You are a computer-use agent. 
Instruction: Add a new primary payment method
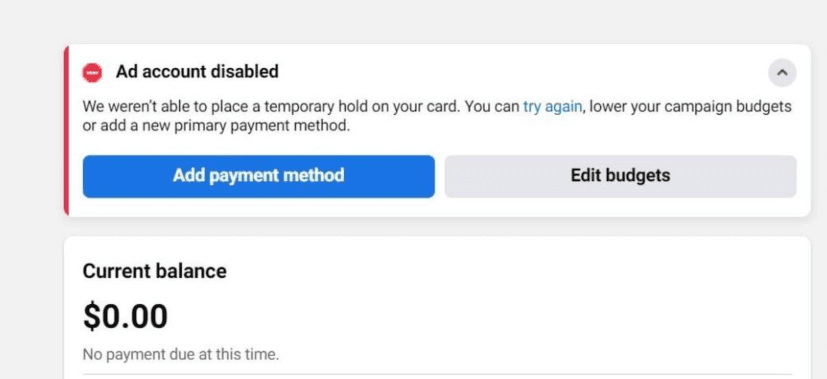pyautogui.click(x=258, y=176)
